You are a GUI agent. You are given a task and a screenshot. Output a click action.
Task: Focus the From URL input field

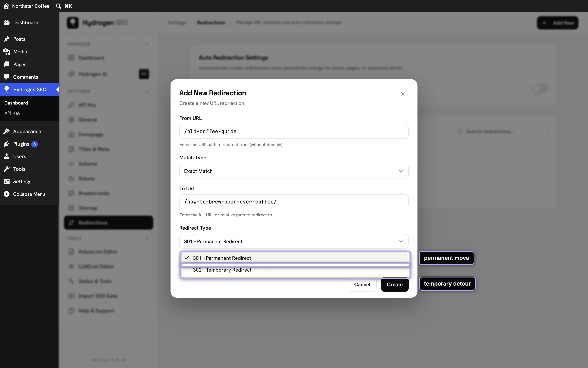click(294, 131)
